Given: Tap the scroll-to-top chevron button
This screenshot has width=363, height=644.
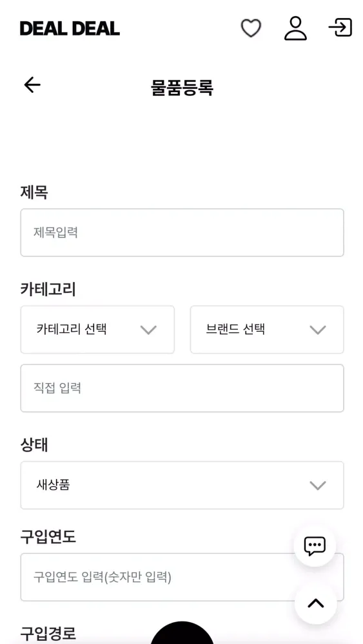Looking at the screenshot, I should pos(316,603).
